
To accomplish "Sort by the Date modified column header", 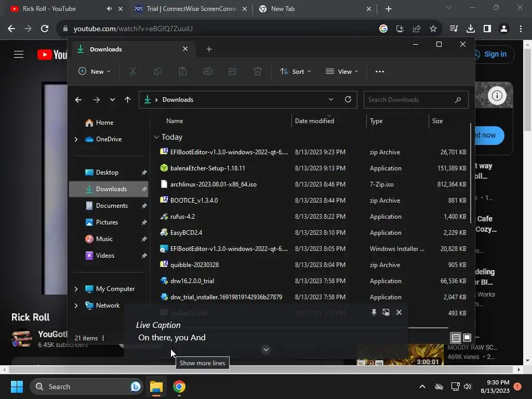I will tap(314, 121).
